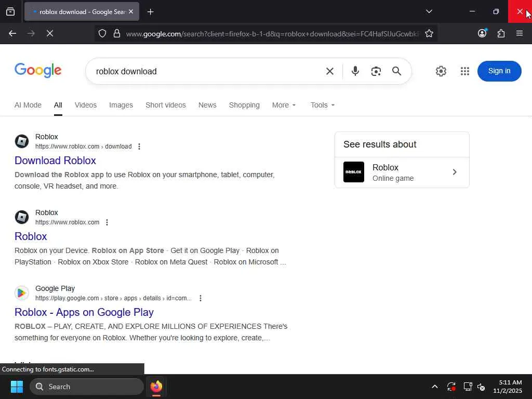Open Roblox - Apps on Google Play link
532x399 pixels.
click(x=84, y=312)
